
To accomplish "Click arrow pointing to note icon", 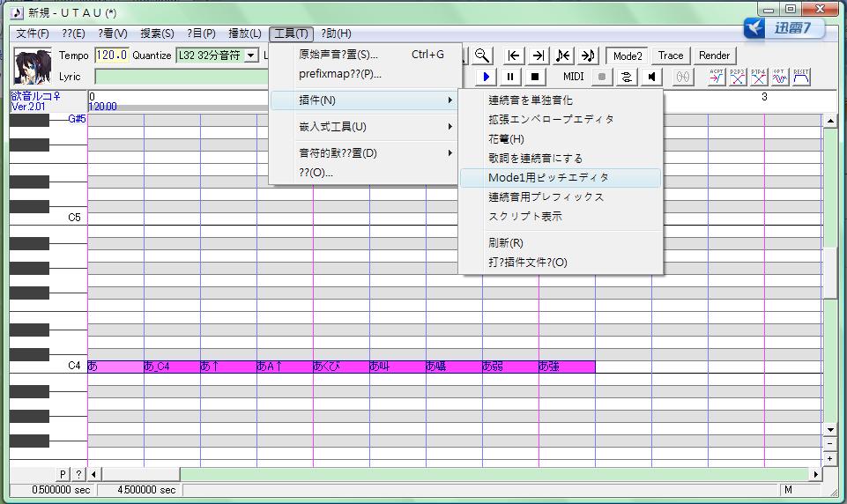I will [x=588, y=56].
